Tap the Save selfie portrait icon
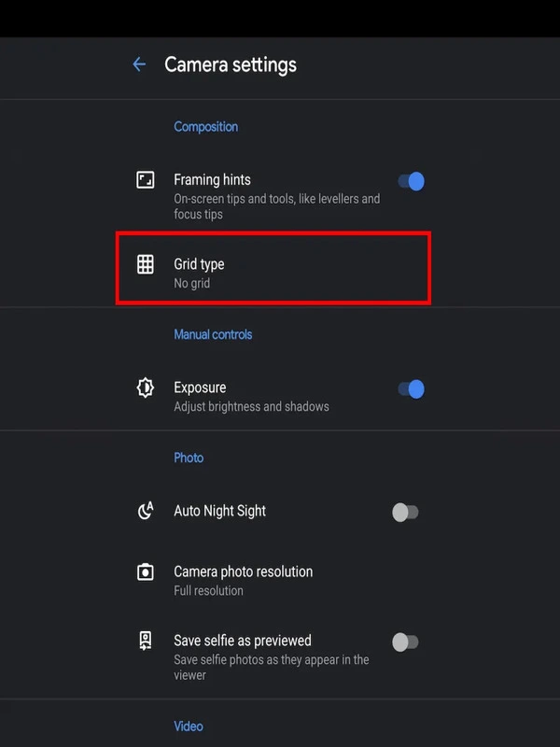Image resolution: width=560 pixels, height=747 pixels. (146, 641)
